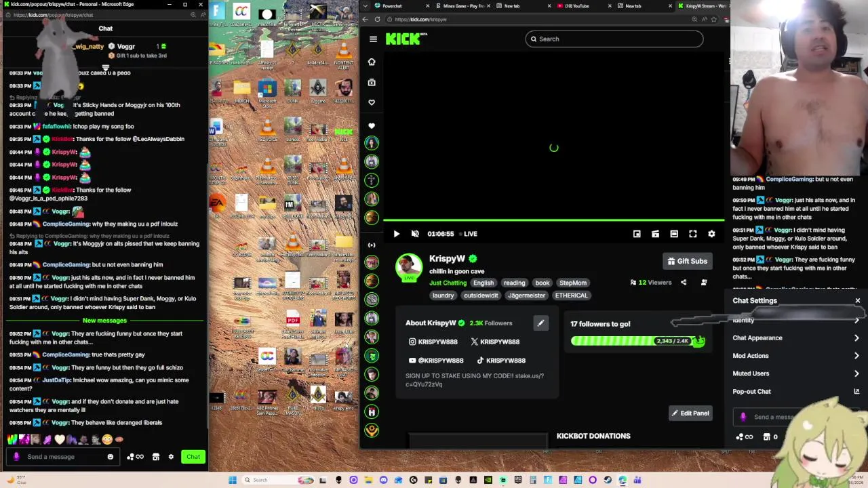Open the @KRISPYW888 YouTube link
Screen dimensions: 868x488
pyautogui.click(x=435, y=361)
